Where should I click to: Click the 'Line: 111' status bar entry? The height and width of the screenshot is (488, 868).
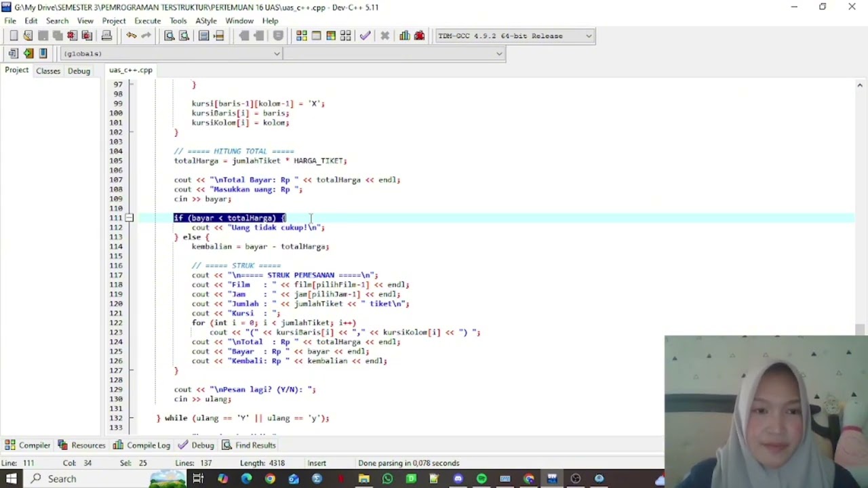[18, 463]
